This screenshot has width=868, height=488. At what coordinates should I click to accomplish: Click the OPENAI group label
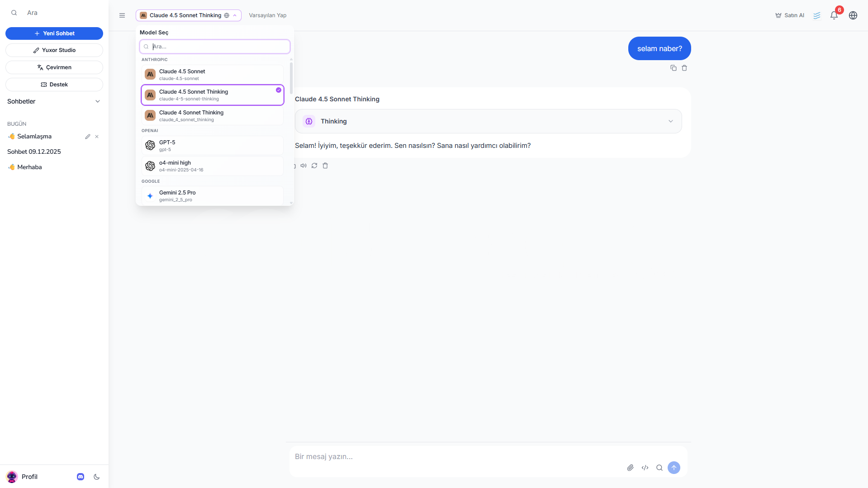(150, 131)
